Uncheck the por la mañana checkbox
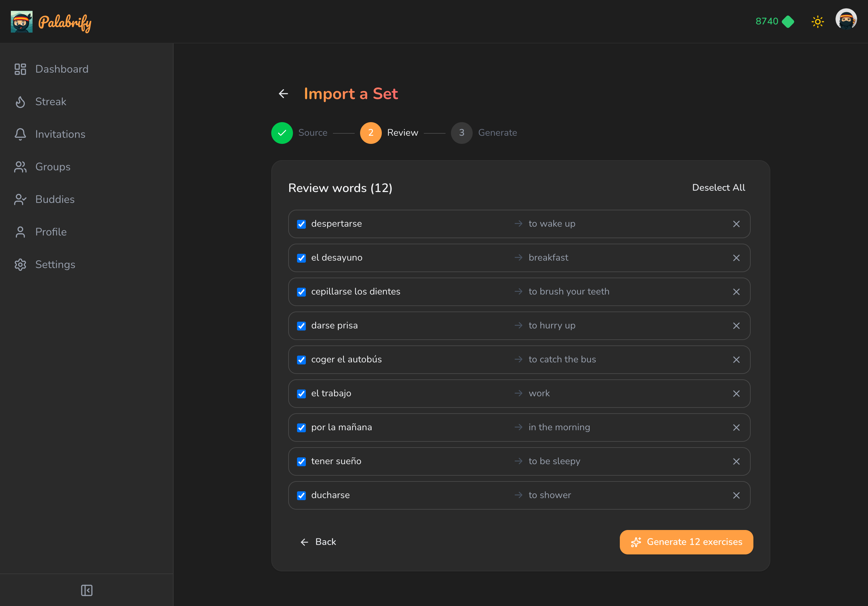 pyautogui.click(x=301, y=428)
